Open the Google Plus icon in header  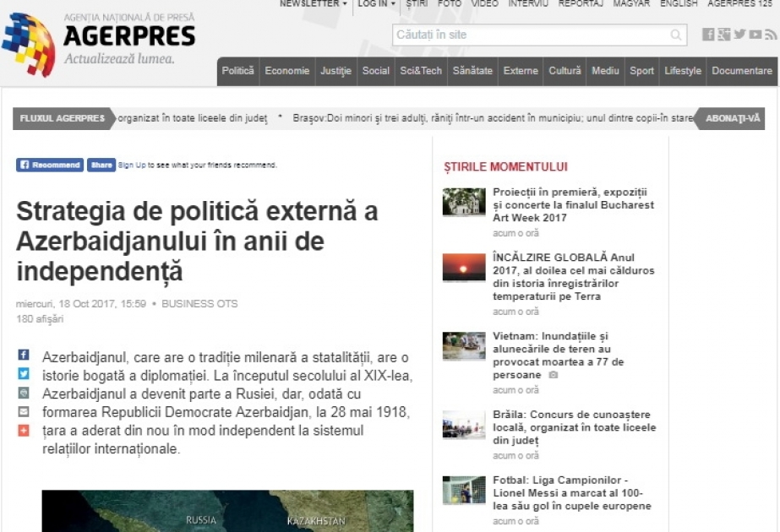pyautogui.click(x=723, y=35)
